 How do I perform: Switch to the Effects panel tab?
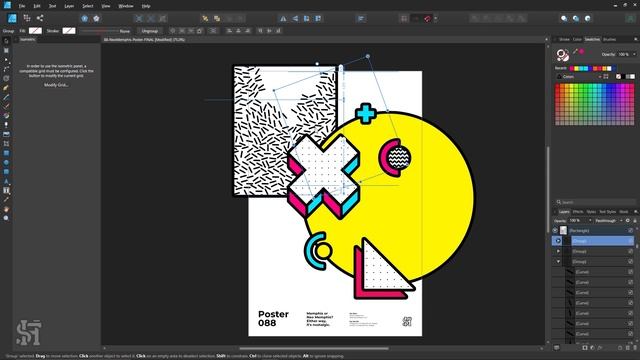tap(578, 212)
